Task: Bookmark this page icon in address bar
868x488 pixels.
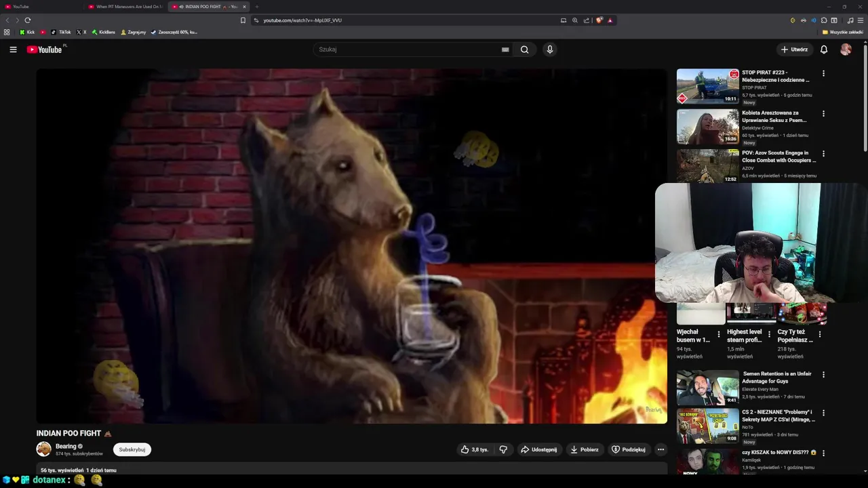Action: (x=243, y=20)
